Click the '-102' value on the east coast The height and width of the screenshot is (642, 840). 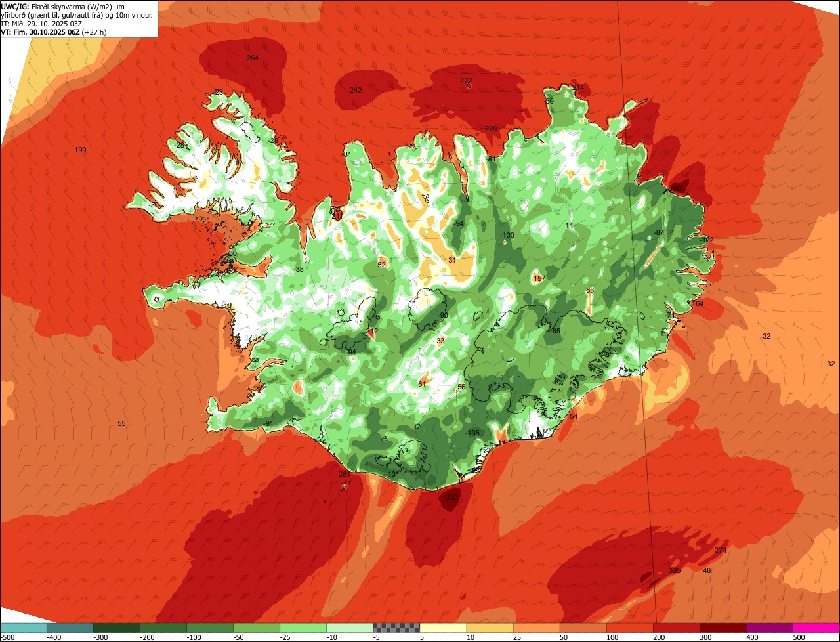click(706, 240)
